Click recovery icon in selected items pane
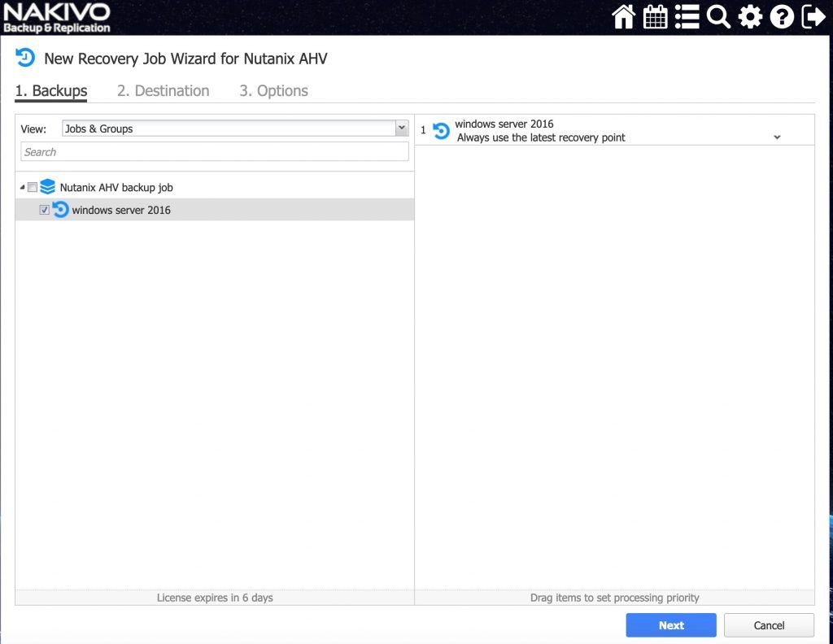Screen dimensions: 833x644 click(441, 131)
